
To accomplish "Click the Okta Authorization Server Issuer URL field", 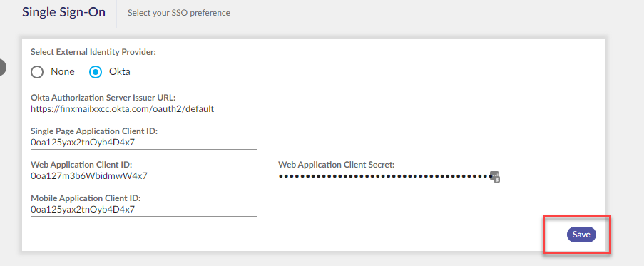I will pyautogui.click(x=144, y=109).
